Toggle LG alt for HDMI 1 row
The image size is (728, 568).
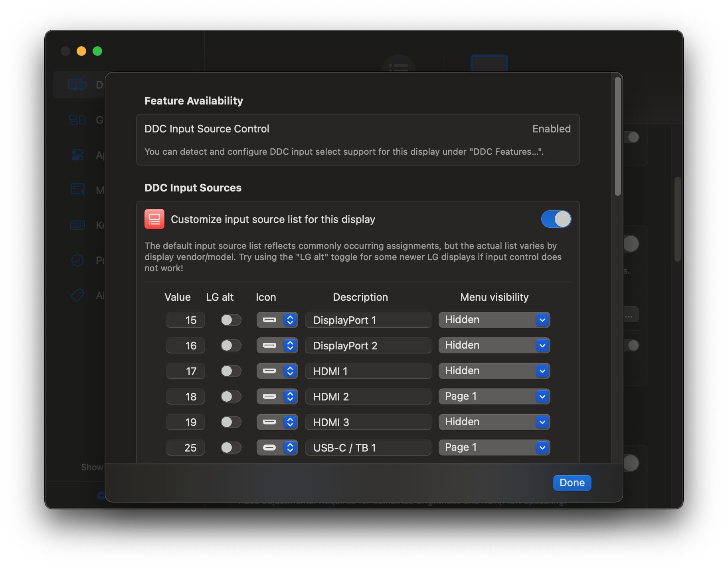click(x=231, y=371)
